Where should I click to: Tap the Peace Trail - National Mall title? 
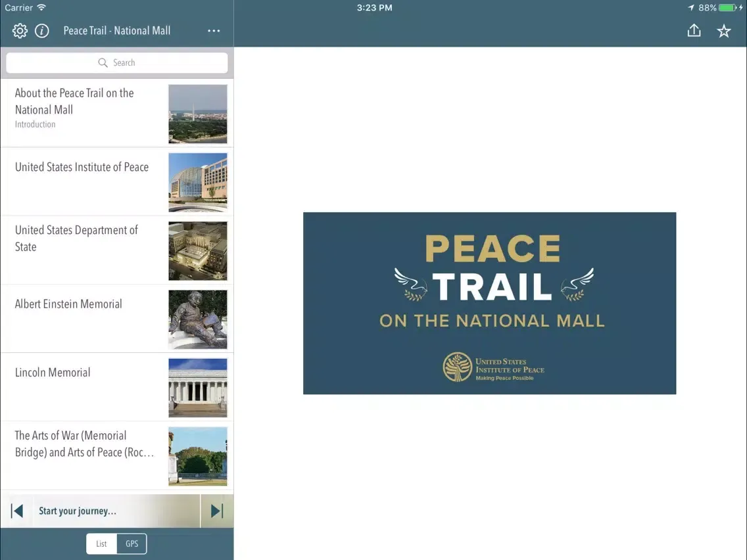(117, 31)
